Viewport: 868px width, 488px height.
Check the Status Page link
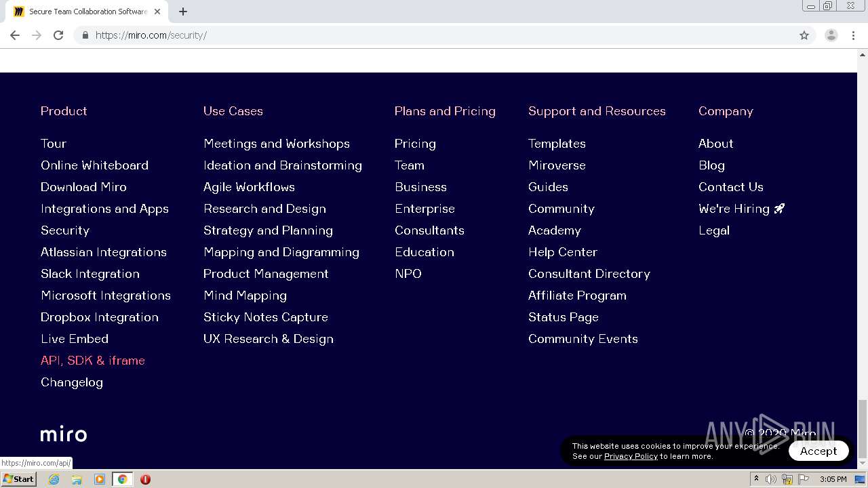tap(564, 317)
